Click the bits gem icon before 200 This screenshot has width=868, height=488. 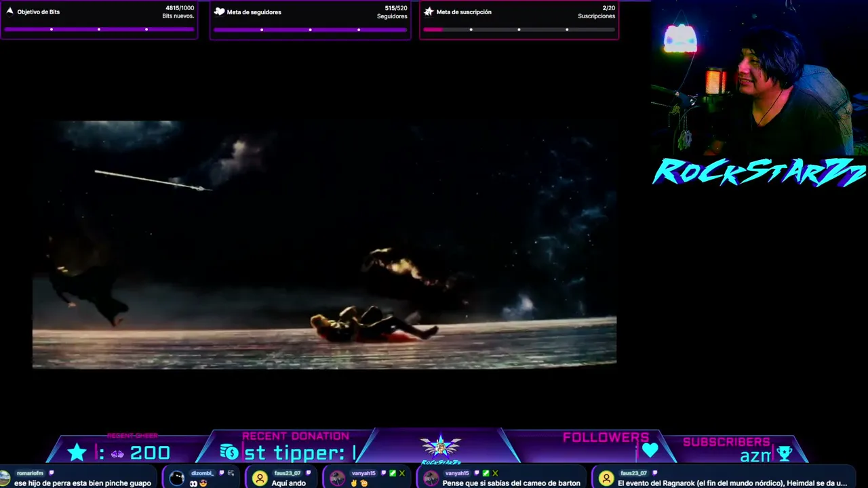[117, 454]
